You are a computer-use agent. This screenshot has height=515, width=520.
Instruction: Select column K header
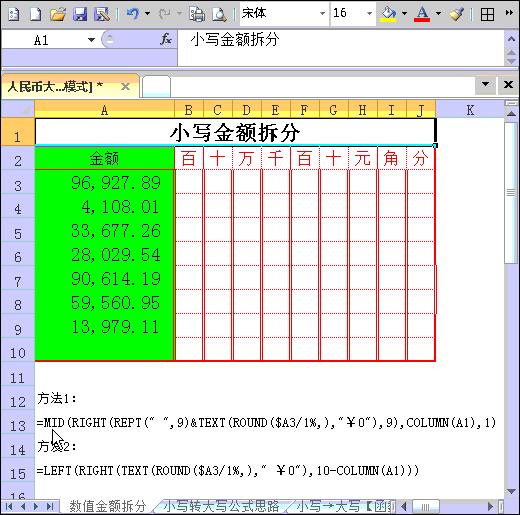470,110
